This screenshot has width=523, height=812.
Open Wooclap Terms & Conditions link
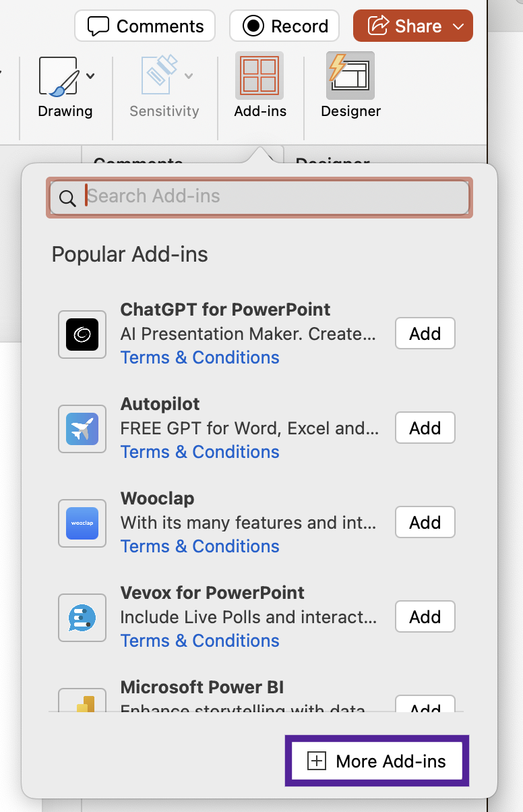(x=199, y=546)
